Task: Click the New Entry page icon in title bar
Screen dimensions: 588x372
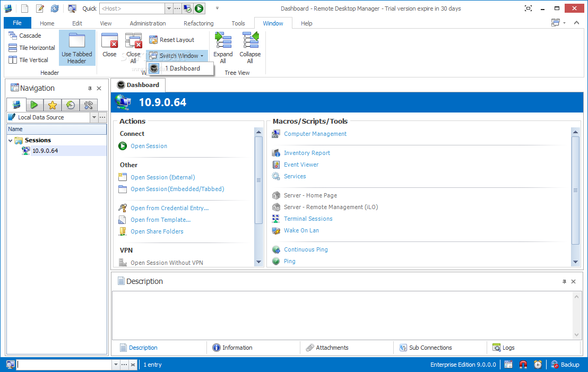Action: click(x=25, y=8)
